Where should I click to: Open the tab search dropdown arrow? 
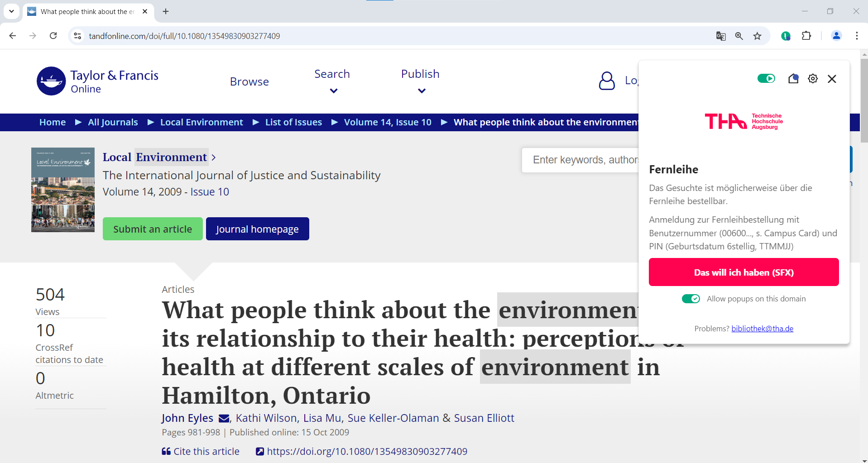(x=11, y=11)
